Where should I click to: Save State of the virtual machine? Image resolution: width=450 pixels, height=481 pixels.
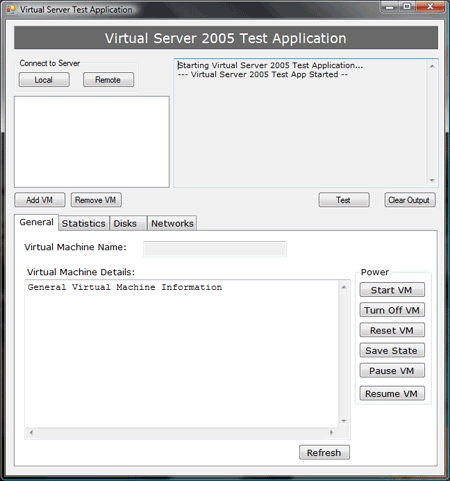coord(392,350)
